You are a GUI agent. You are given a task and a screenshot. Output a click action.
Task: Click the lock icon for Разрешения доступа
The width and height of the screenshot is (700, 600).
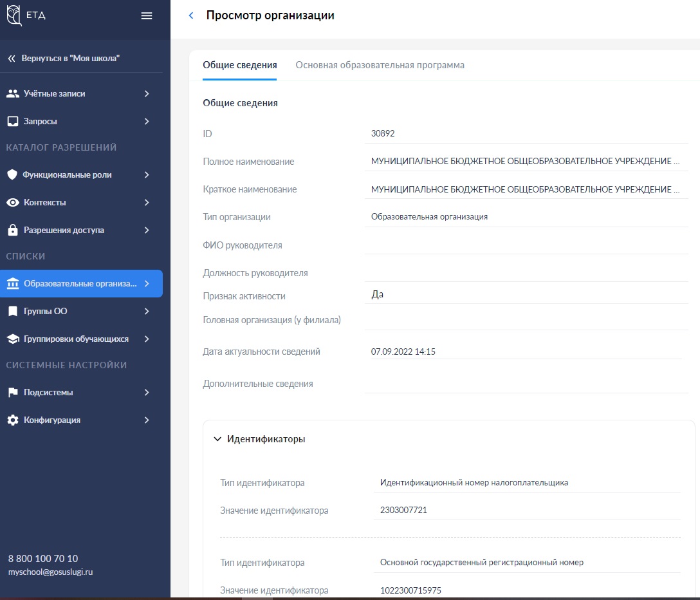[x=12, y=230]
